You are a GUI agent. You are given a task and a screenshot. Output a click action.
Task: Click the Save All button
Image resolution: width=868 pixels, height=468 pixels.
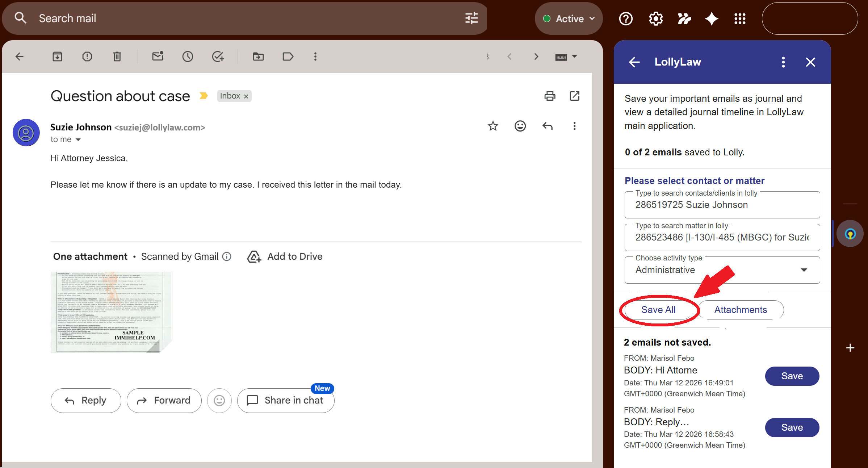659,309
